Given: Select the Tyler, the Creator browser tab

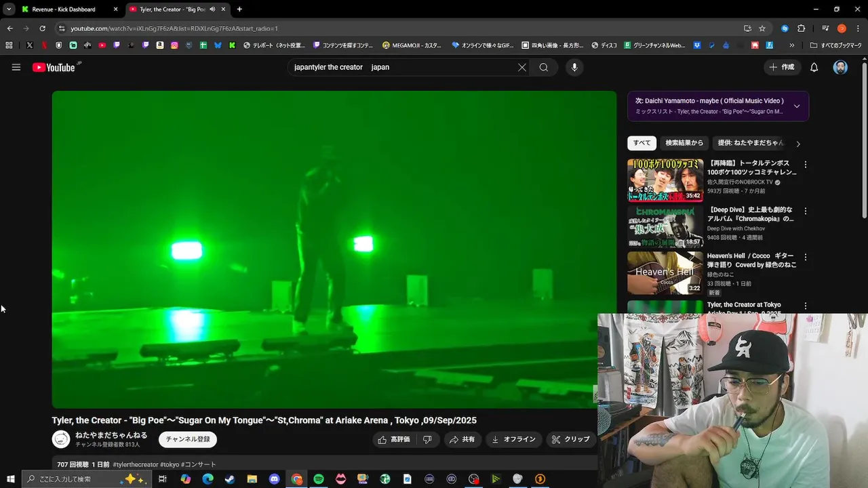Looking at the screenshot, I should tap(172, 9).
